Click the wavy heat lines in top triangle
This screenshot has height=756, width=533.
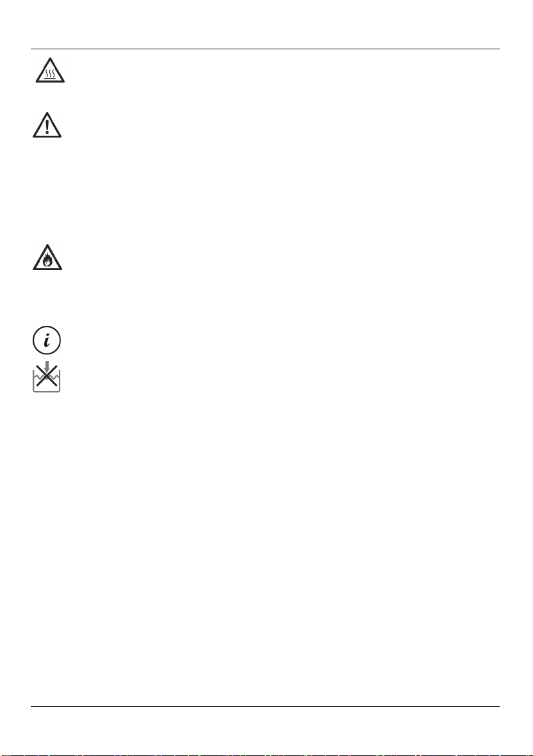pyautogui.click(x=50, y=73)
